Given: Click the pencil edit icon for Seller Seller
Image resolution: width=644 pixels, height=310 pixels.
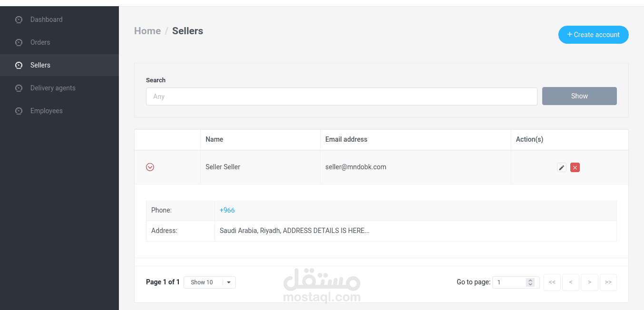Looking at the screenshot, I should (x=562, y=167).
